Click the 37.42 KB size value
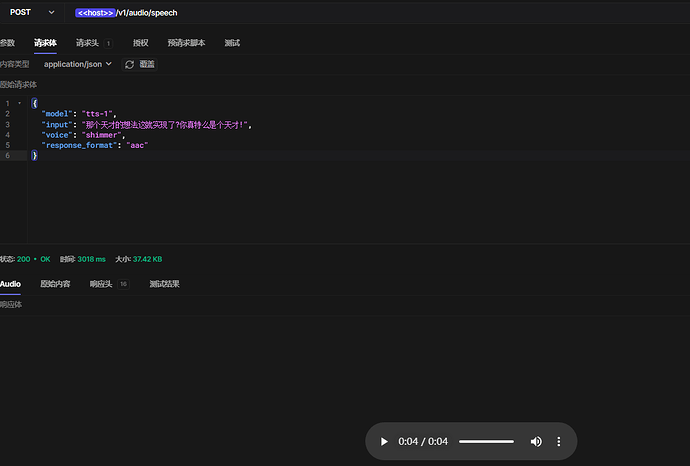This screenshot has height=466, width=690. click(x=147, y=259)
